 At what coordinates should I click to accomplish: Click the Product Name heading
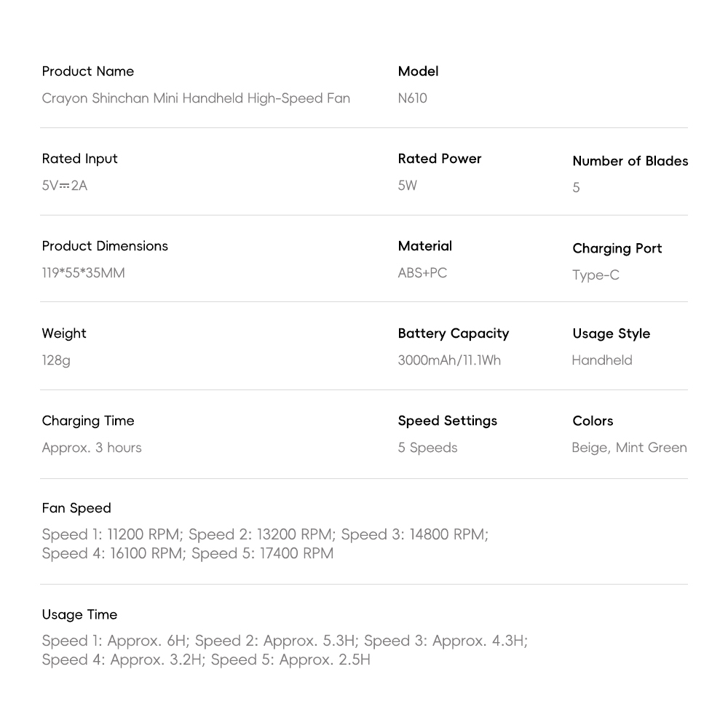click(x=88, y=71)
